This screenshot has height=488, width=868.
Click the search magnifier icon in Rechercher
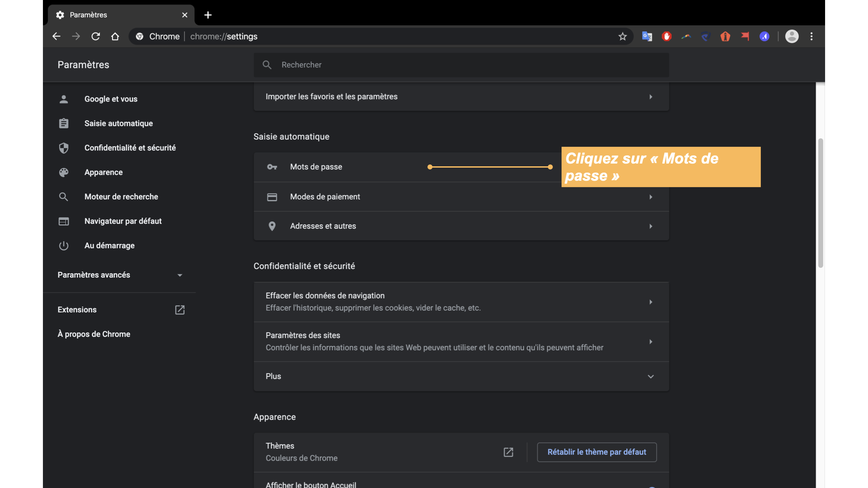[x=267, y=65]
